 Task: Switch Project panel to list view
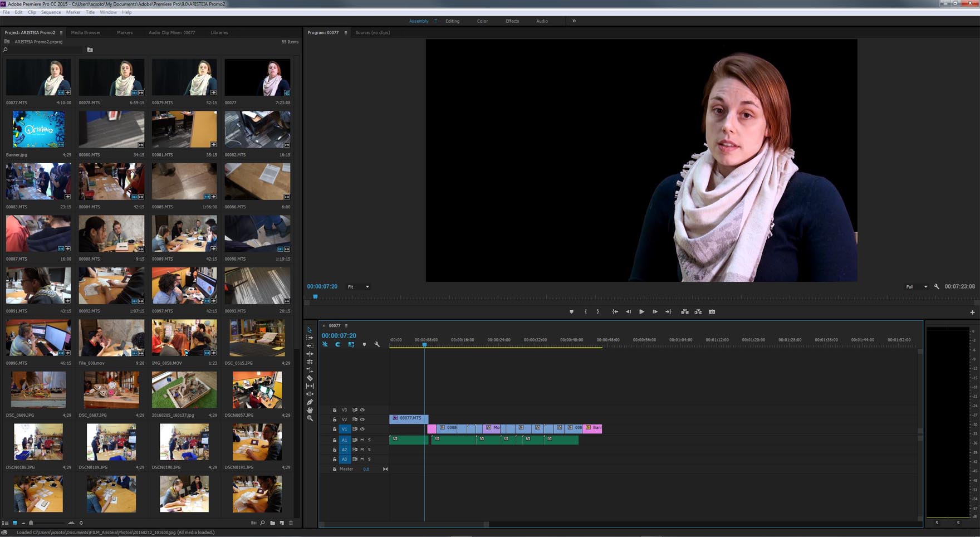[x=6, y=523]
